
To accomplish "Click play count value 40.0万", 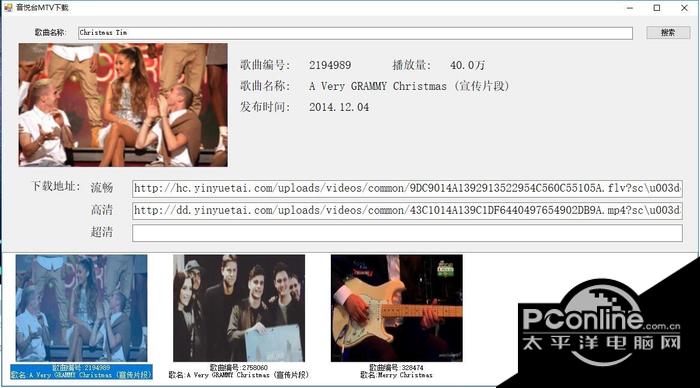I will [x=467, y=65].
